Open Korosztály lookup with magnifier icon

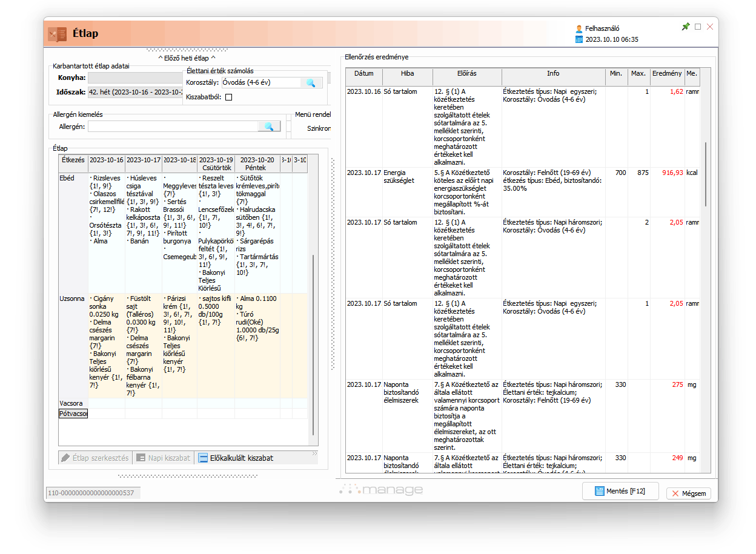[x=310, y=83]
